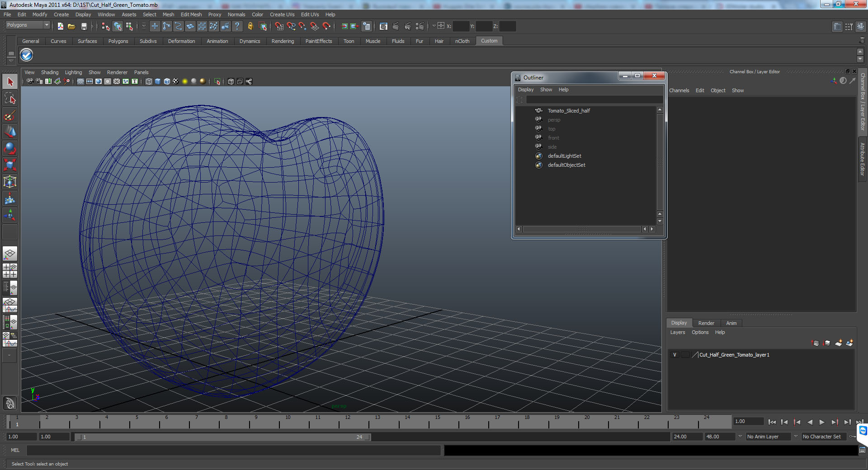Click the Step forward one key button
The height and width of the screenshot is (470, 868).
[835, 422]
